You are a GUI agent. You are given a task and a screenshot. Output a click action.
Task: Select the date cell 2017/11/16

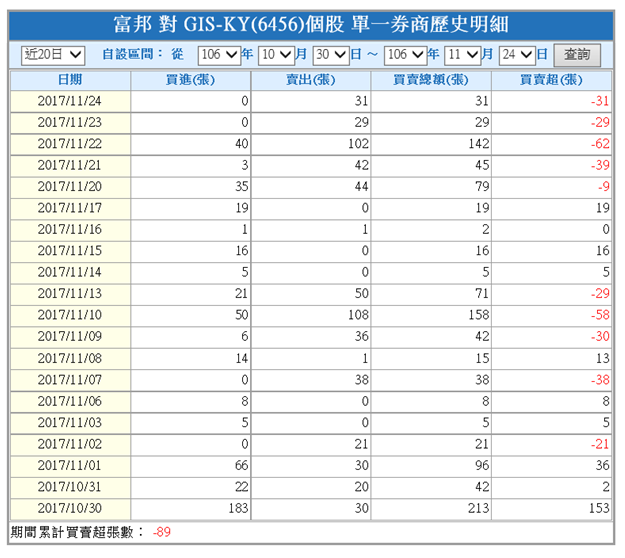[x=70, y=230]
